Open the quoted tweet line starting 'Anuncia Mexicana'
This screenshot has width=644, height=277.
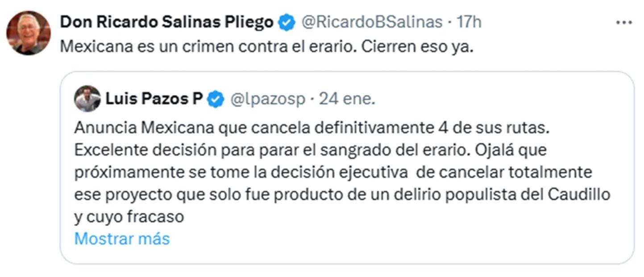311,128
